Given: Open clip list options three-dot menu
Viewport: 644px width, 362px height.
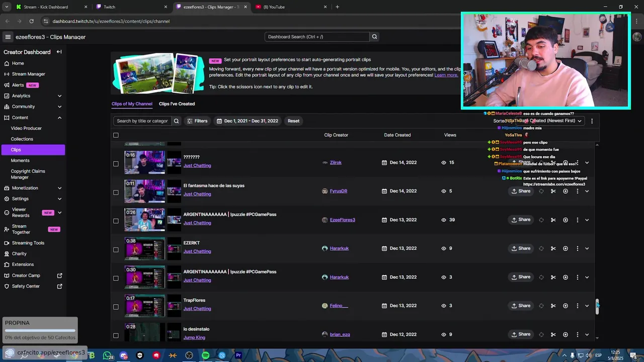Looking at the screenshot, I should (592, 121).
